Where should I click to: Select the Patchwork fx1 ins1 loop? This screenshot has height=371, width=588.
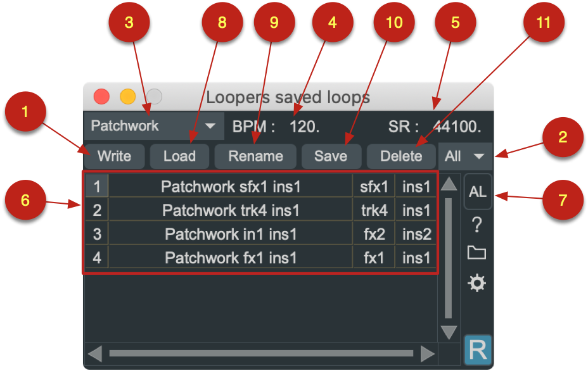coord(231,258)
